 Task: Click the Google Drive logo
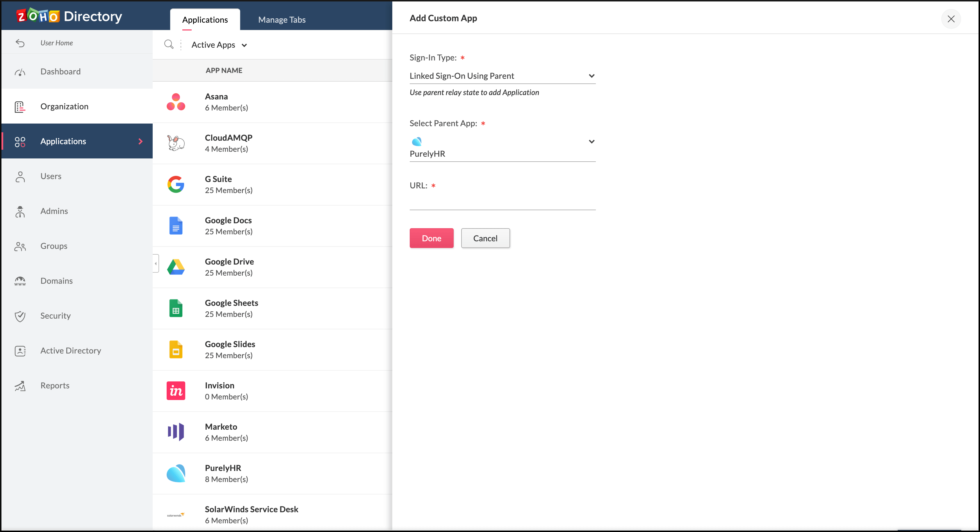tap(176, 267)
